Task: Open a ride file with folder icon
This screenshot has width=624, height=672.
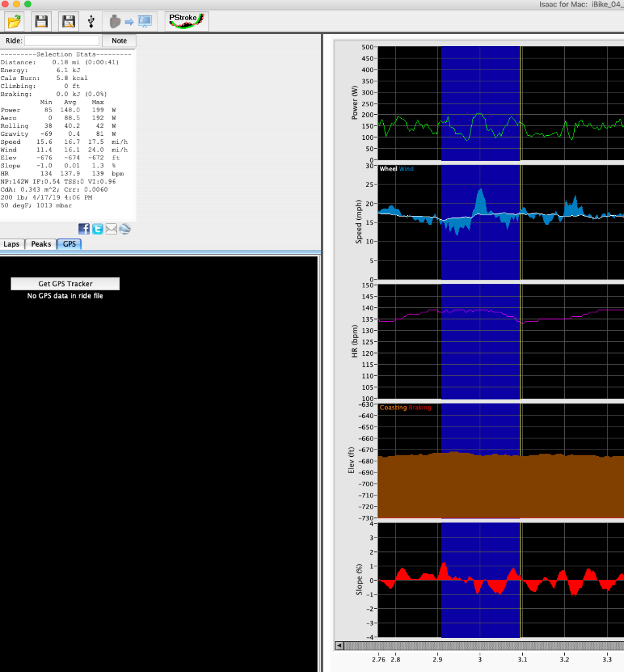Action: [14, 22]
